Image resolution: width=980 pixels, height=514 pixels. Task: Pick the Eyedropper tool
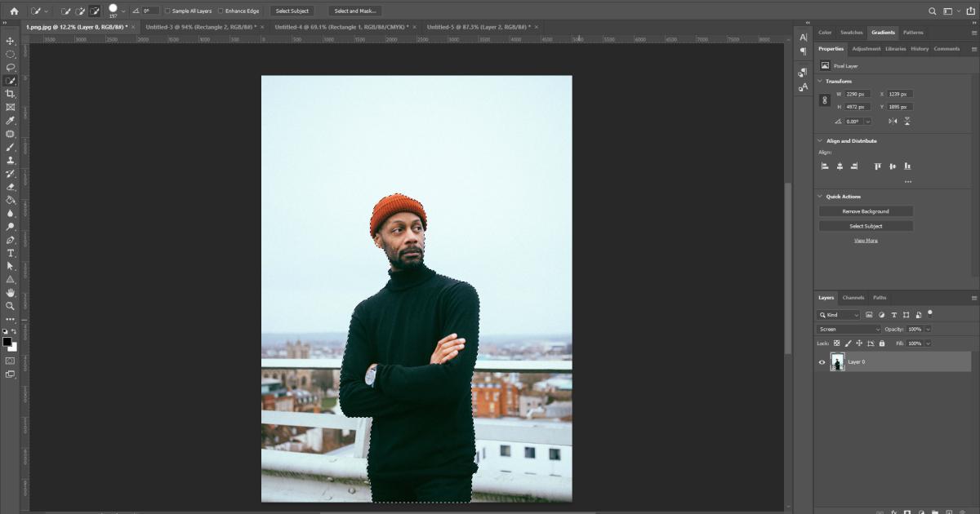click(11, 121)
